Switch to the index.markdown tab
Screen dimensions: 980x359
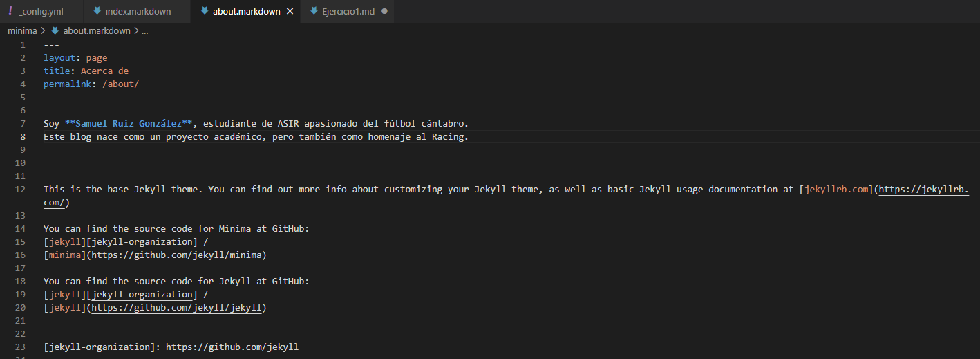tap(138, 12)
